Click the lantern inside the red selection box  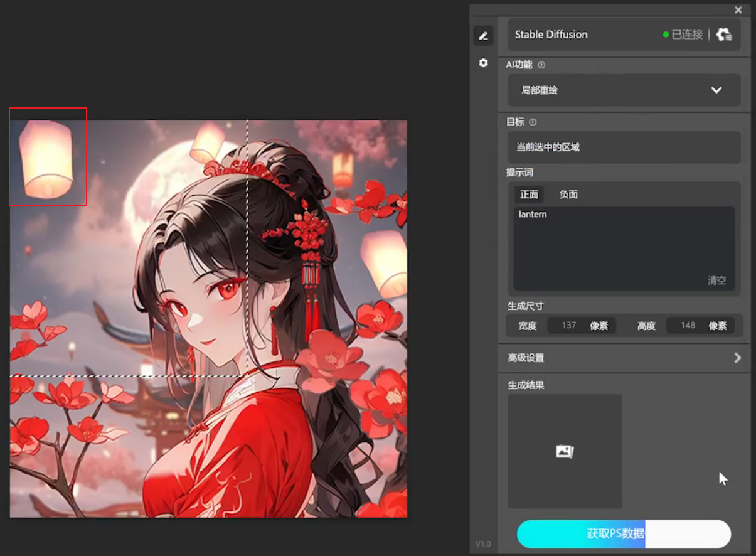pyautogui.click(x=46, y=159)
